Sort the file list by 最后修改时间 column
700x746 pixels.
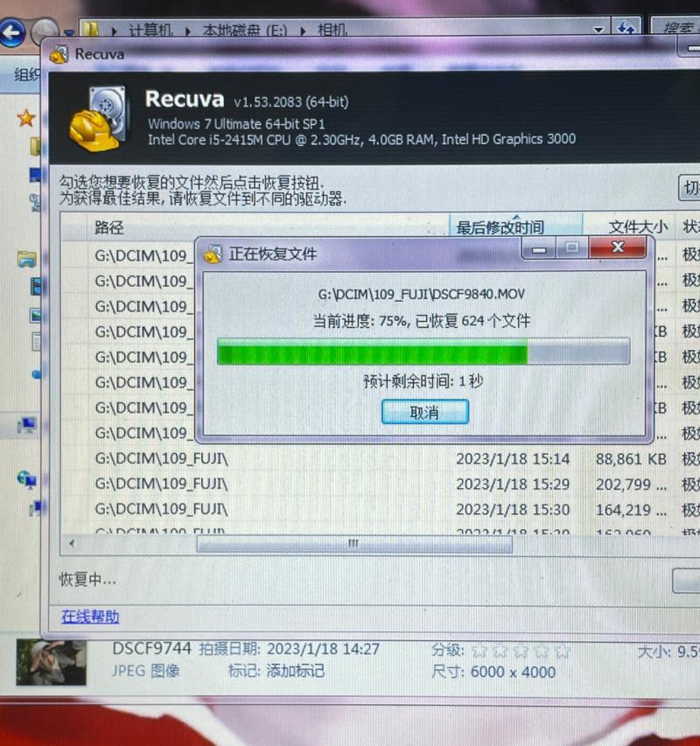pos(516,227)
